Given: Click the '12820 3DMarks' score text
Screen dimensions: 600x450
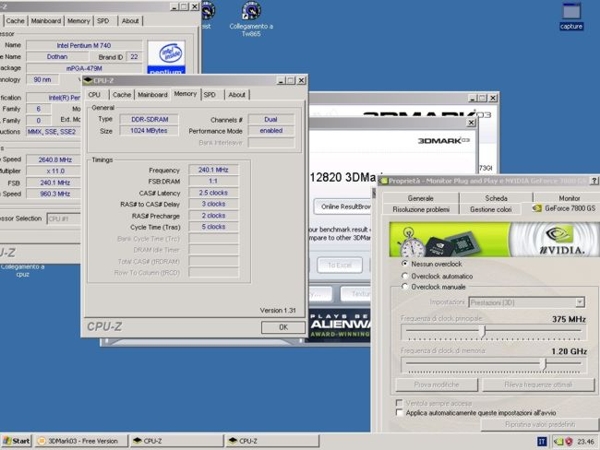Looking at the screenshot, I should [343, 177].
